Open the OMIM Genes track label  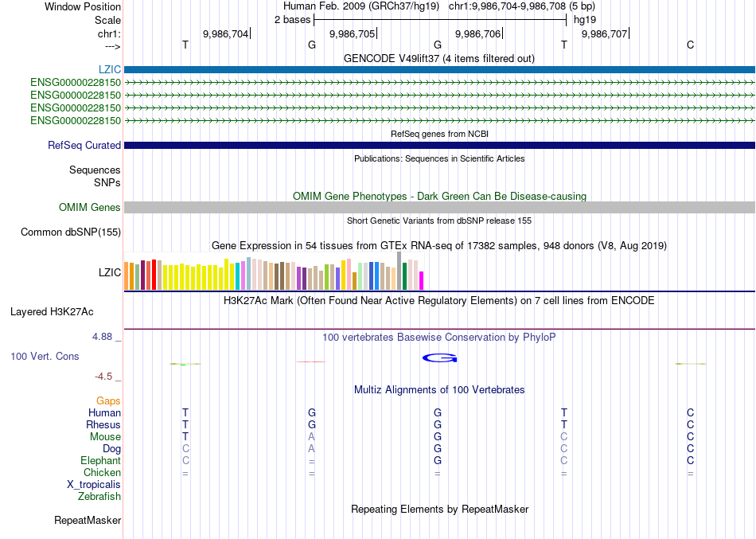point(90,207)
